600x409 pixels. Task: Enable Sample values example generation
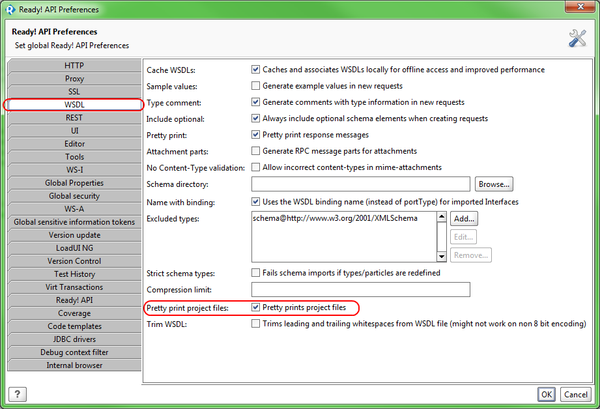(255, 87)
